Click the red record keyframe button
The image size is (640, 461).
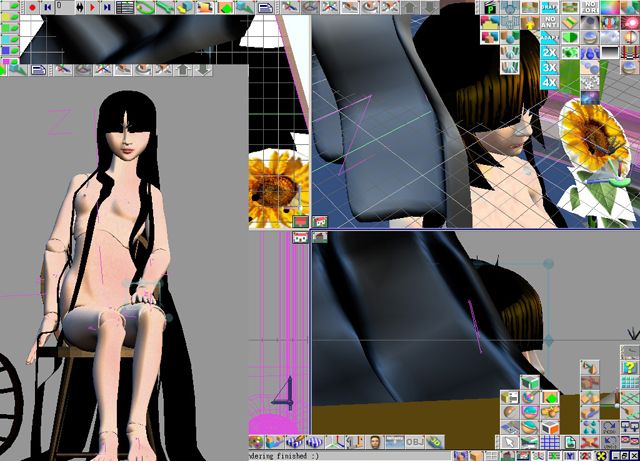(x=32, y=7)
